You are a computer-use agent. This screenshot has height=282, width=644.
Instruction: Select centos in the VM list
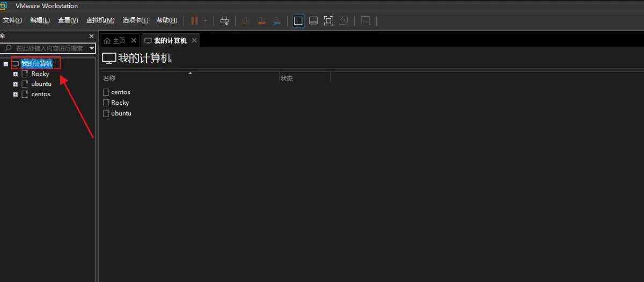click(121, 92)
